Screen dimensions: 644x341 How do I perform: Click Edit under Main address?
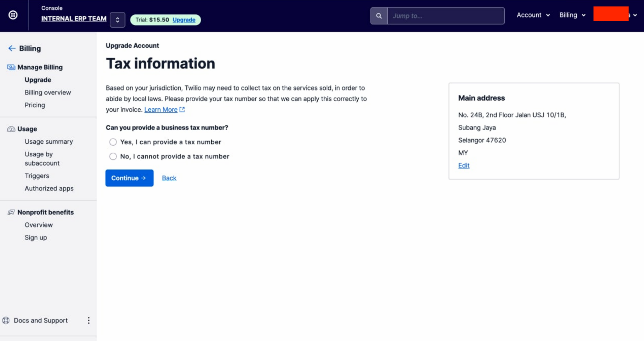464,165
